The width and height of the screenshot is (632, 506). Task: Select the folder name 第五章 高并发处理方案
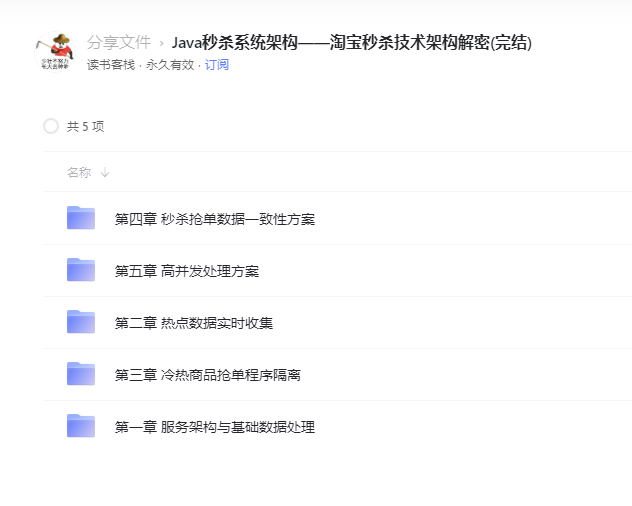(187, 271)
